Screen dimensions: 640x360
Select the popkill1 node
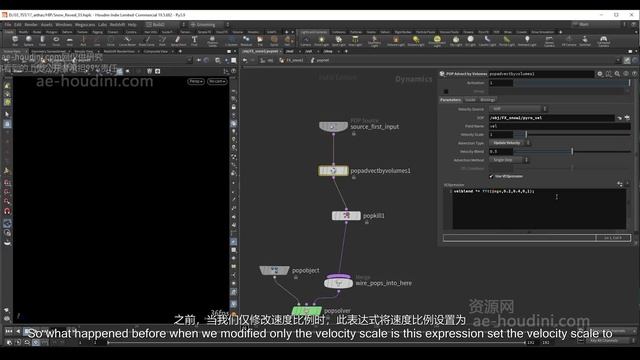(346, 216)
